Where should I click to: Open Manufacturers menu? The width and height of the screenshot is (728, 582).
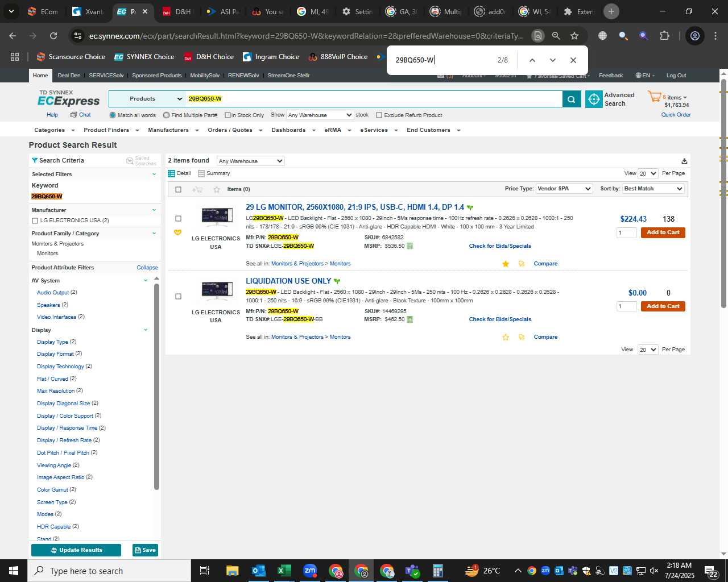click(x=173, y=130)
